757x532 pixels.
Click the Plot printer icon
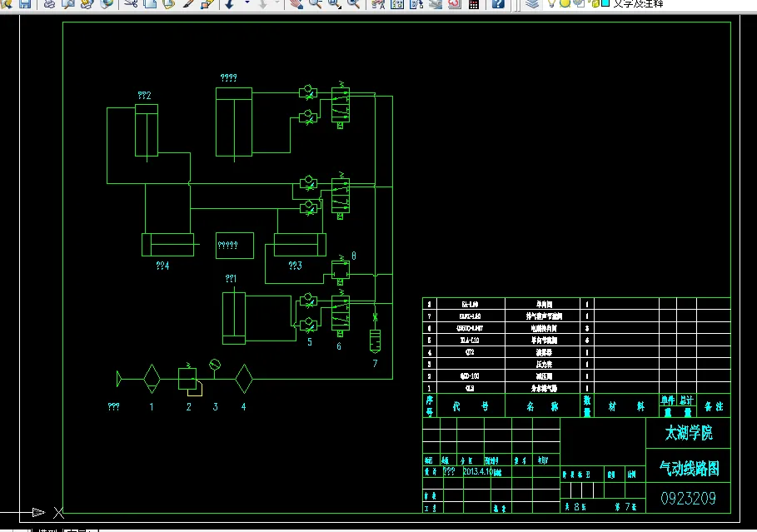pyautogui.click(x=49, y=4)
